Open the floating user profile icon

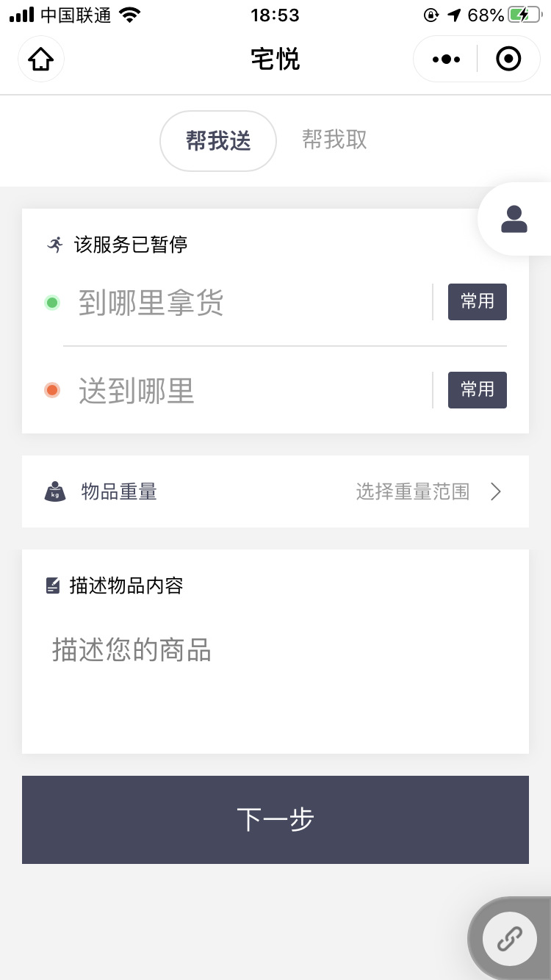[x=514, y=219]
